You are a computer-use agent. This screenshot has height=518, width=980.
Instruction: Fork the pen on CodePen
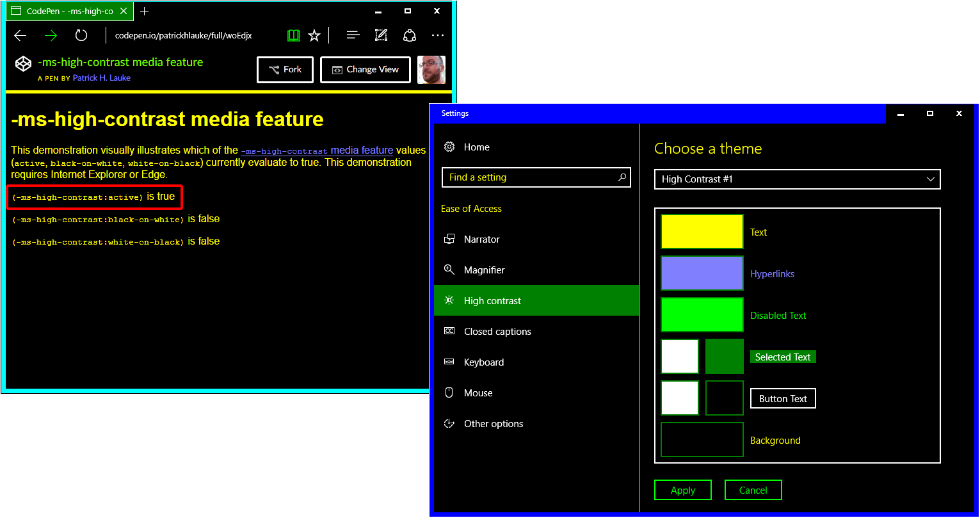click(285, 69)
